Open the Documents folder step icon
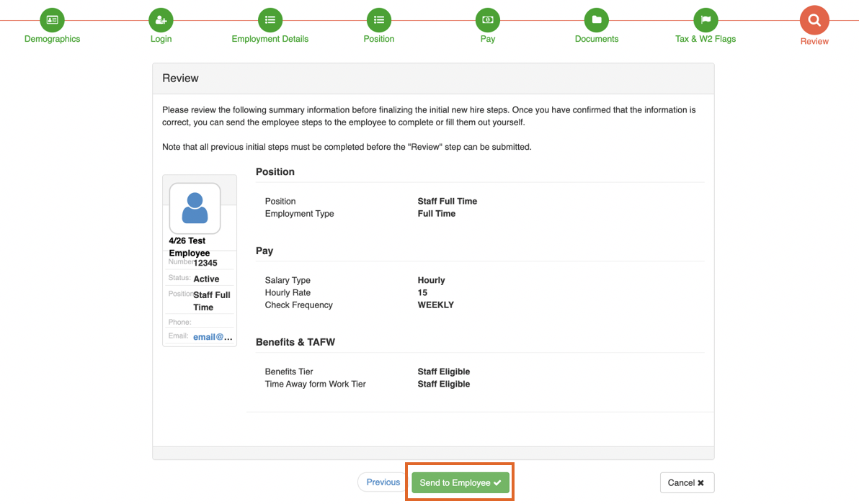The width and height of the screenshot is (859, 504). coord(596,20)
